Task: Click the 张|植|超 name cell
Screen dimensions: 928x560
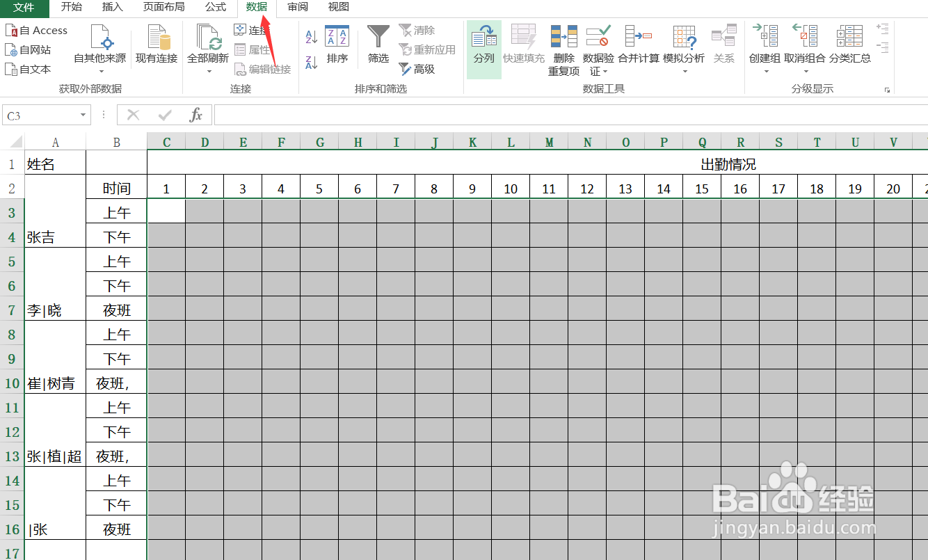Action: tap(56, 430)
